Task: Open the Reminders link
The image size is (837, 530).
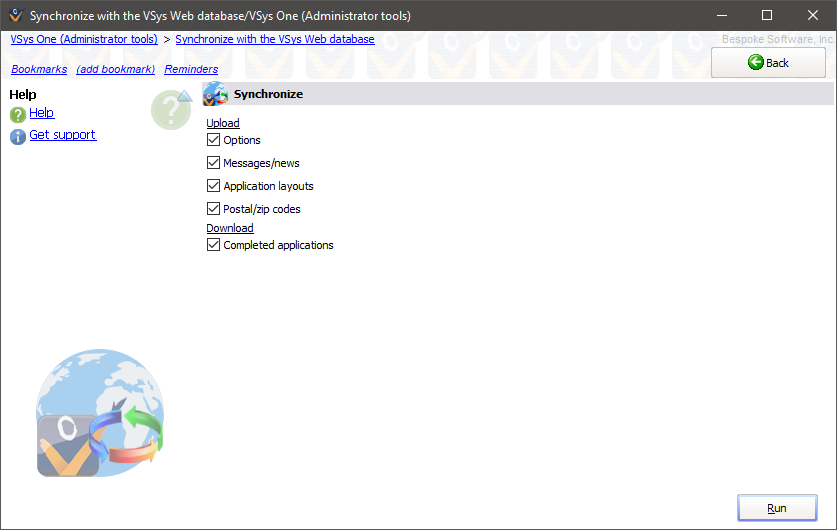Action: click(x=191, y=69)
